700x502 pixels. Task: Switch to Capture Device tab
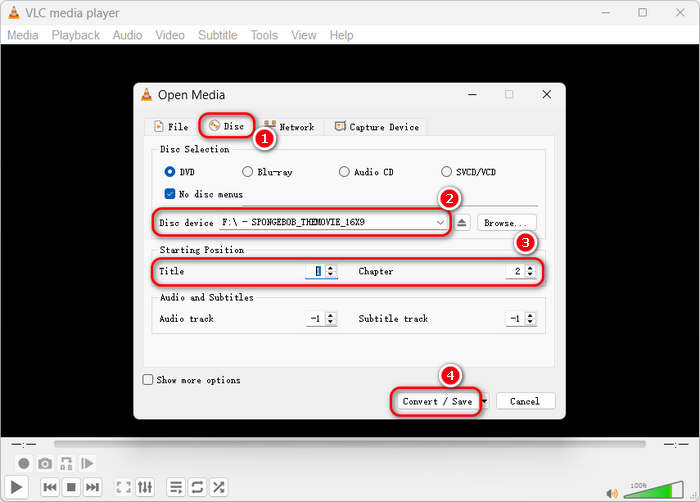point(377,126)
